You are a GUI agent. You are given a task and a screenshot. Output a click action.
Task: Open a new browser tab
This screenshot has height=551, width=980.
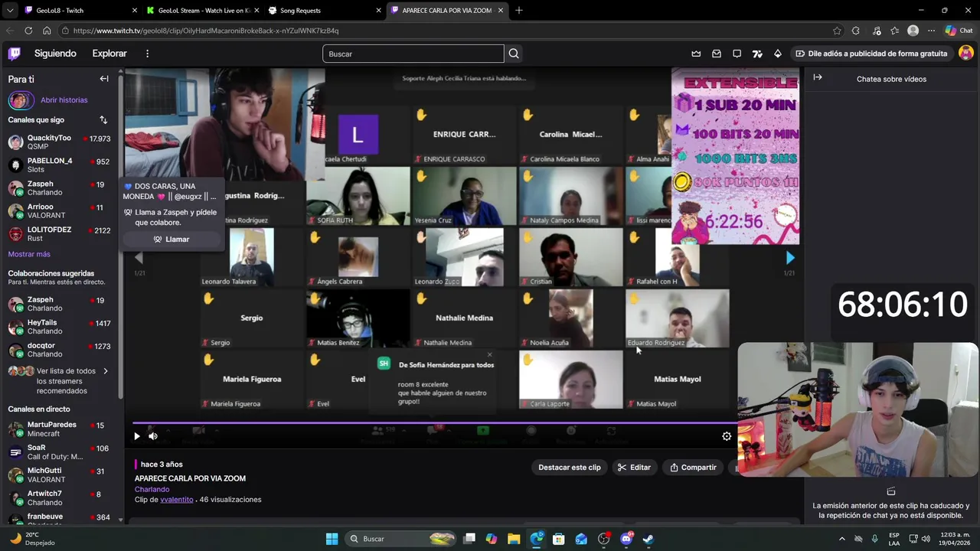519,11
